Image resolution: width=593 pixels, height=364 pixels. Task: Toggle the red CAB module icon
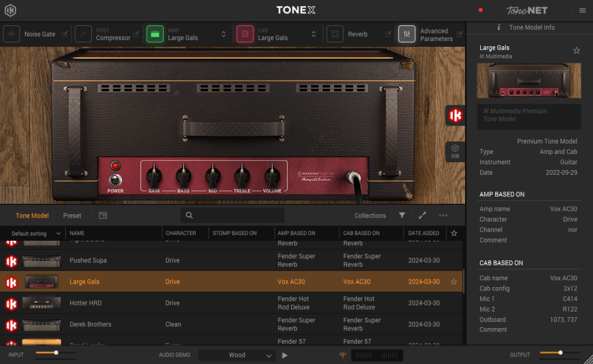tap(245, 34)
